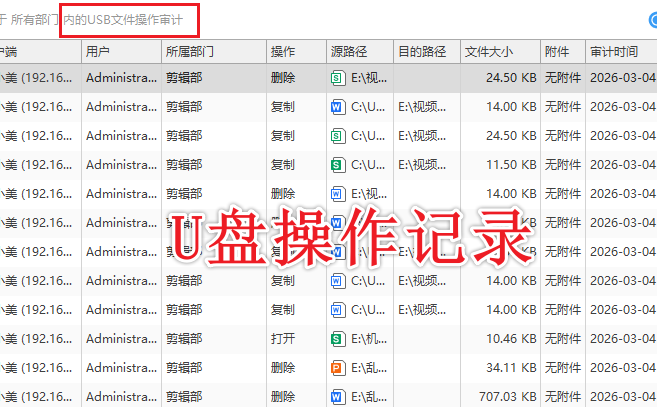Image resolution: width=657 pixels, height=407 pixels.
Task: Click 剪辑部 in the 34.11 KB row
Action: [x=184, y=368]
